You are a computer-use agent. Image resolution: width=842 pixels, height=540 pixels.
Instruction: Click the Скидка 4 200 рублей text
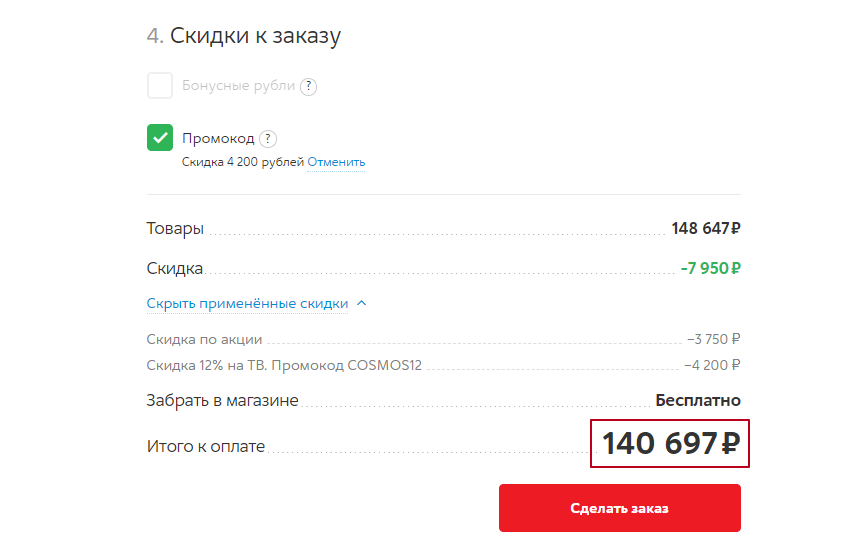(x=243, y=162)
